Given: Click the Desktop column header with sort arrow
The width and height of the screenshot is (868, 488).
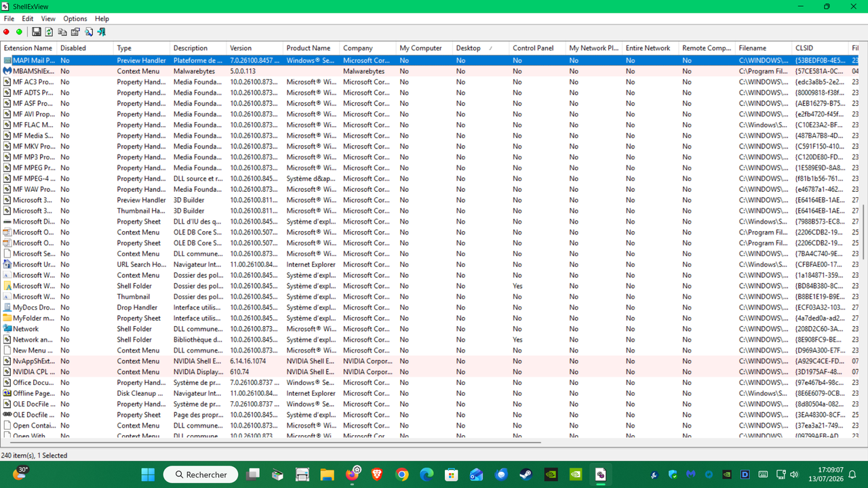Looking at the screenshot, I should pos(481,48).
